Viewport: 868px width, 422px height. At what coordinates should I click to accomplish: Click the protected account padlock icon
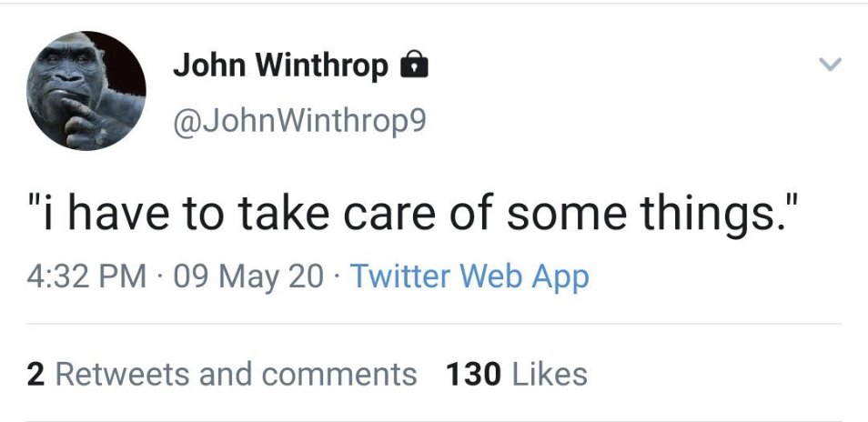[x=414, y=65]
